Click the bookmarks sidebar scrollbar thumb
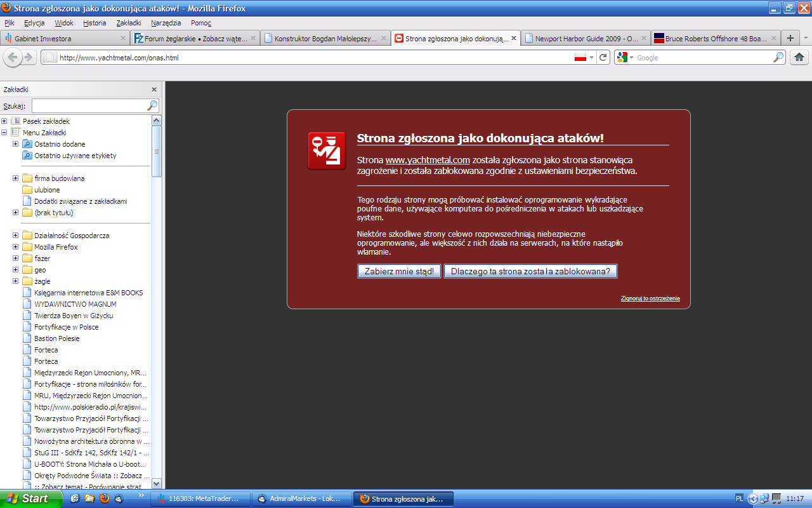 [157, 151]
